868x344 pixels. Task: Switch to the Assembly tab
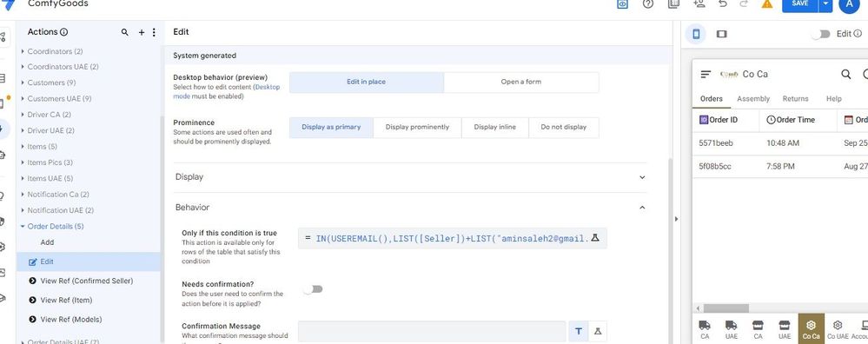[x=753, y=99]
